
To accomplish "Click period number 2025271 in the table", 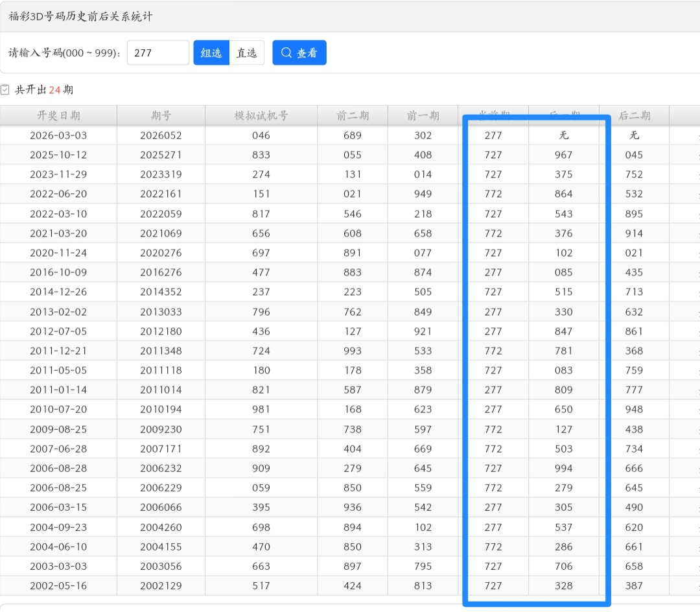I will click(161, 155).
